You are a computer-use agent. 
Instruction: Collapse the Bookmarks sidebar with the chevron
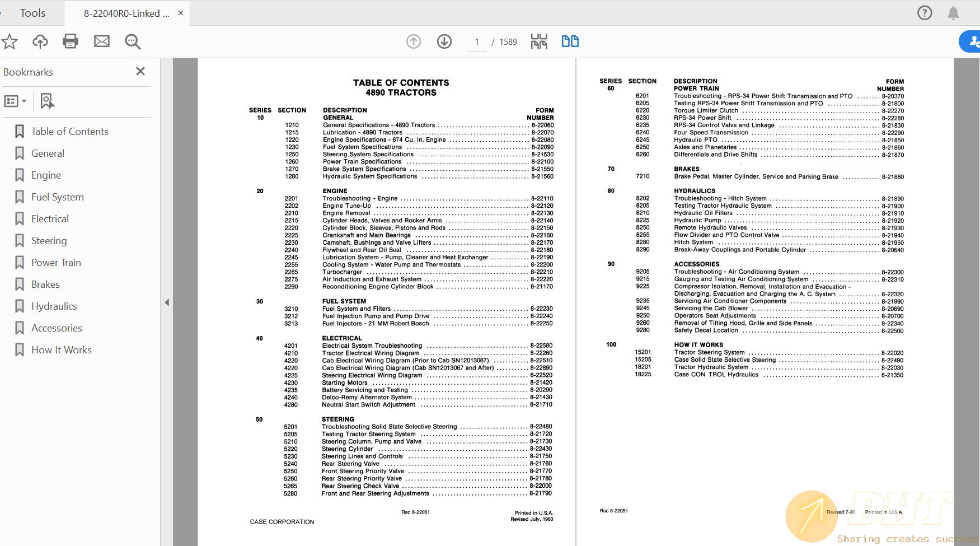click(x=167, y=302)
